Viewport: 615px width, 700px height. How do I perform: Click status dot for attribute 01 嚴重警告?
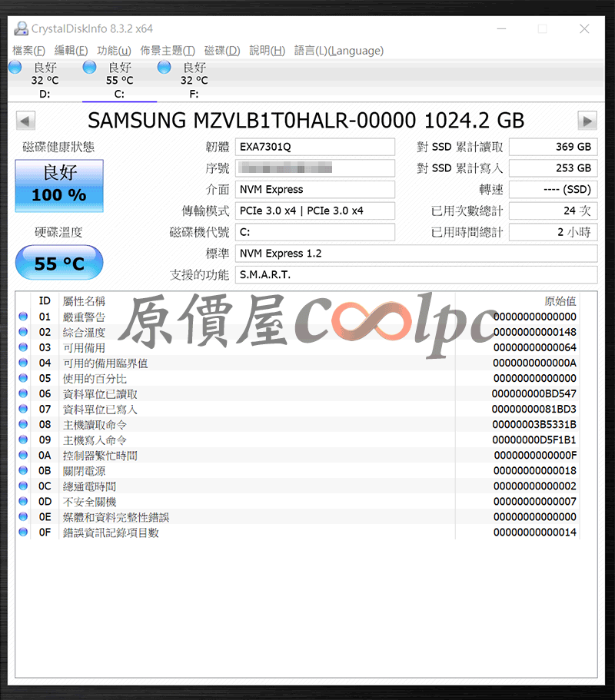coord(23,317)
